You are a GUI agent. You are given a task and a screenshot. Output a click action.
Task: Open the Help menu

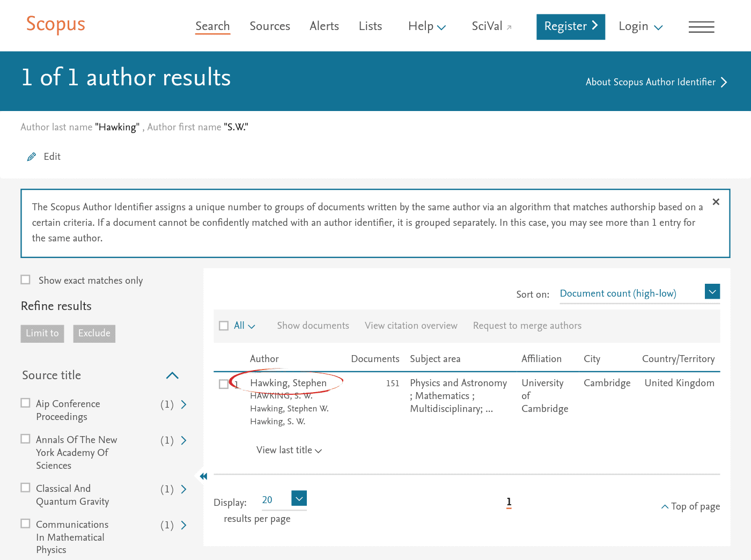426,26
